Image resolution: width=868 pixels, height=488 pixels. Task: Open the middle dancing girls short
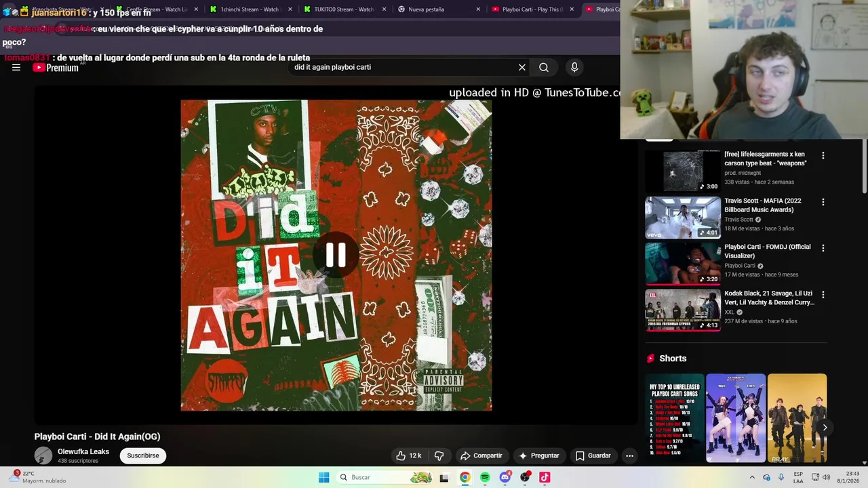(x=736, y=418)
